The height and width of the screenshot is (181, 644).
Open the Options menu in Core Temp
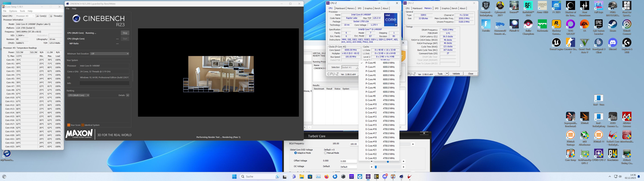point(13,11)
